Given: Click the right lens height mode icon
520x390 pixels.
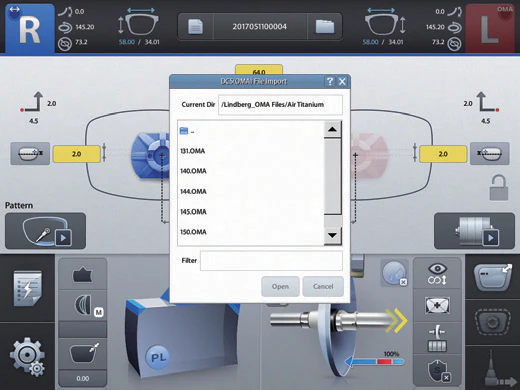Looking at the screenshot, I should (490, 153).
